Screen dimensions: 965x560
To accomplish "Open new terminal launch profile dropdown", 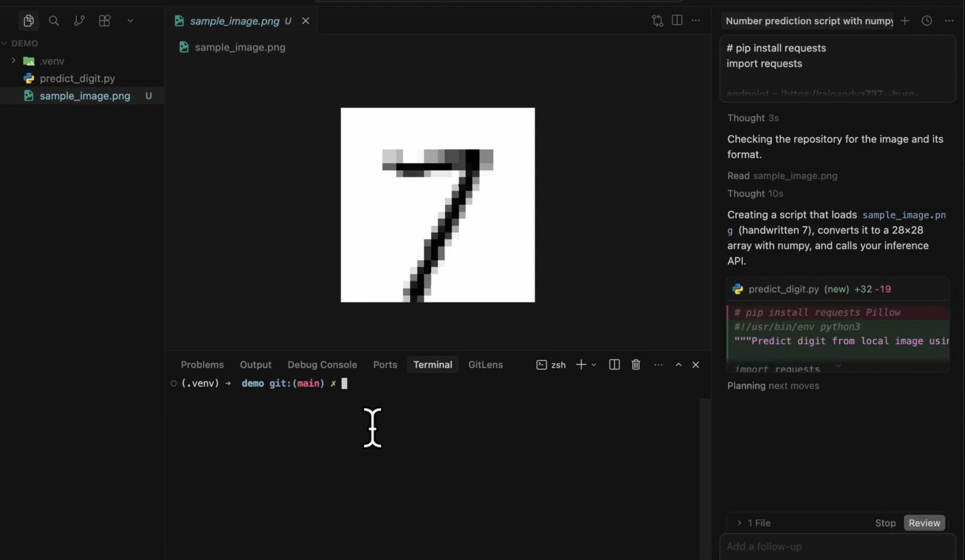I will point(594,365).
